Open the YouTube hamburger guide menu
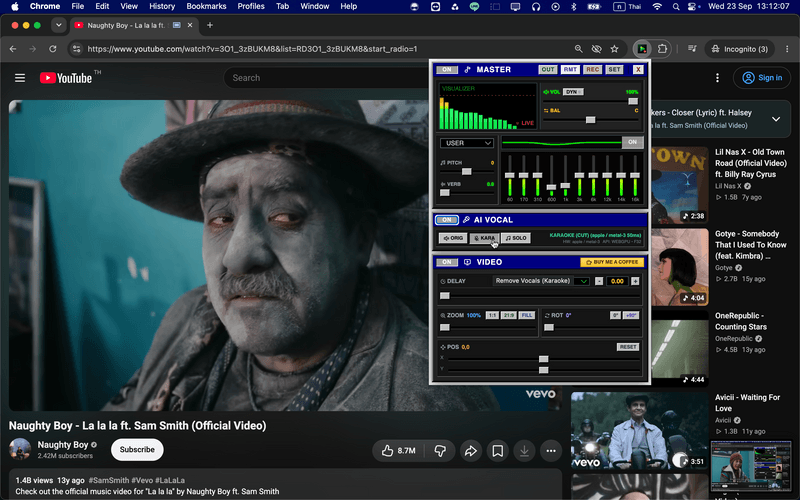Screen dimensions: 800x500 click(x=20, y=78)
